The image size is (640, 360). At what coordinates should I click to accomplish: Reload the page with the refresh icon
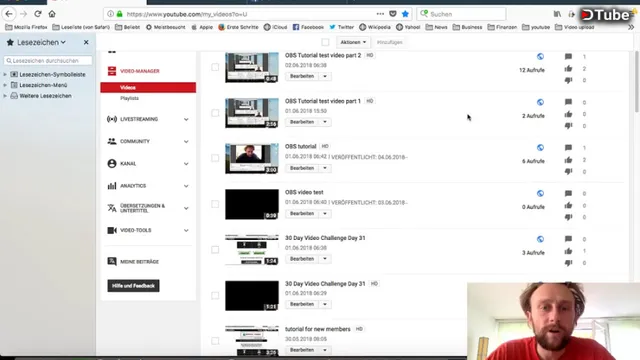(38, 14)
